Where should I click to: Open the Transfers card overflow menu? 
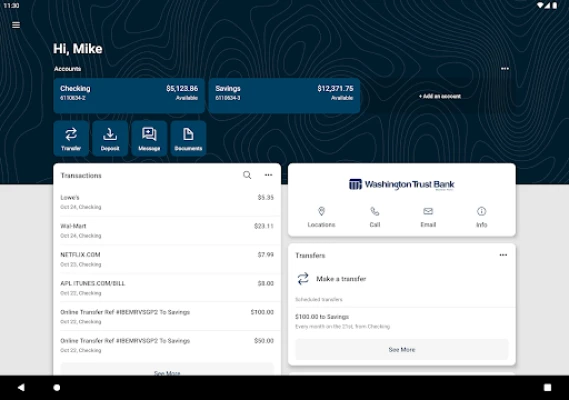[x=503, y=255]
